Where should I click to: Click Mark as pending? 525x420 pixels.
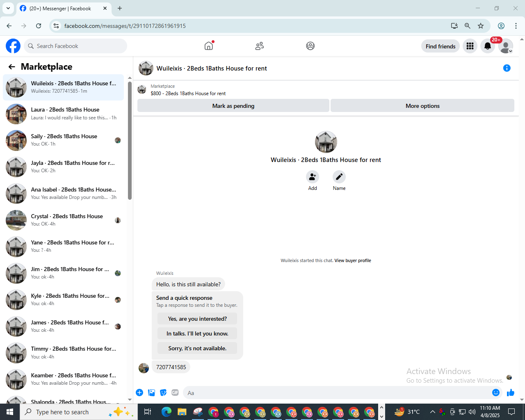(x=233, y=106)
